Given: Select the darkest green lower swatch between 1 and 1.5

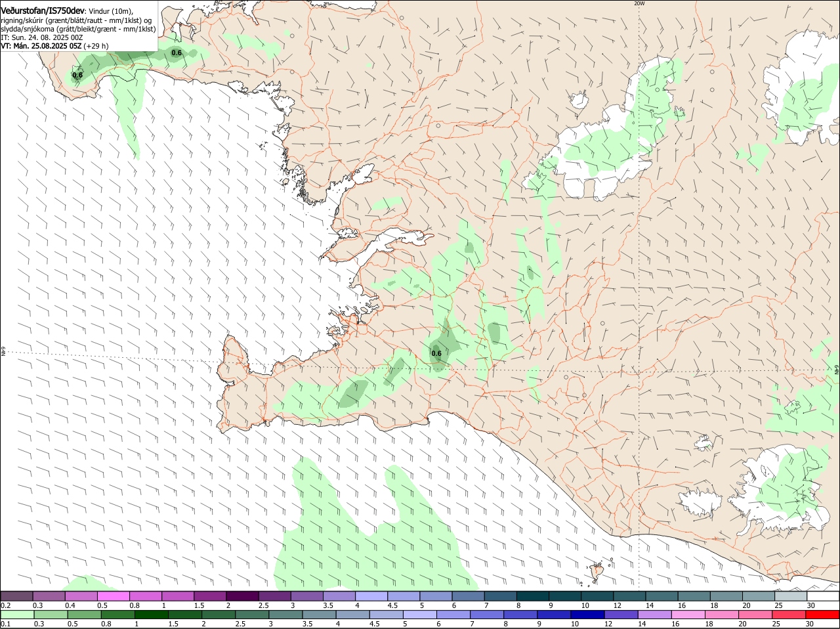Looking at the screenshot, I should (x=152, y=615).
